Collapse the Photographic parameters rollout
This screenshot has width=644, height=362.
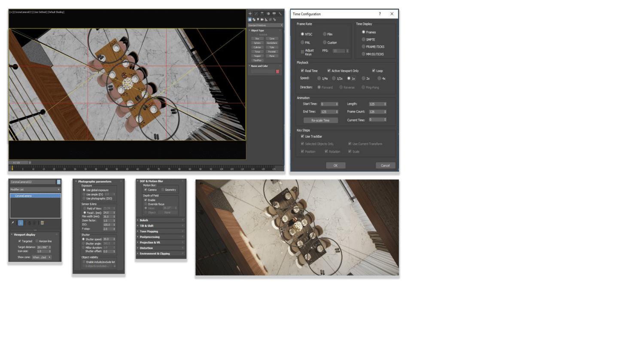95,181
